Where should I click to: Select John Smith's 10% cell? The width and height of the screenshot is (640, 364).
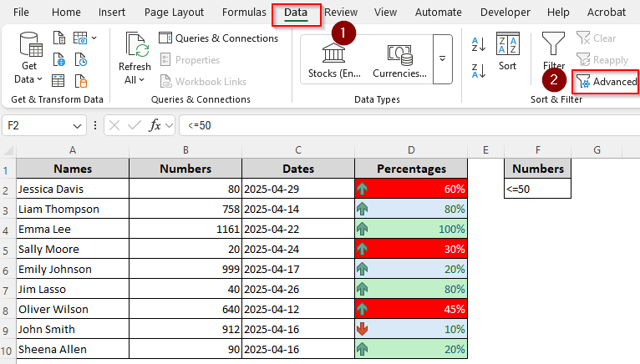point(411,329)
